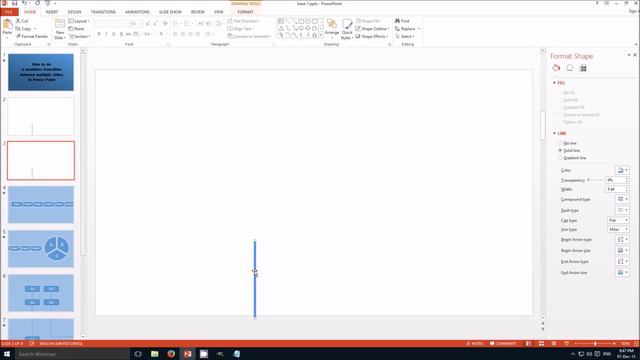640x360 pixels.
Task: Open the Drawing Tools Format tab
Action: (245, 12)
